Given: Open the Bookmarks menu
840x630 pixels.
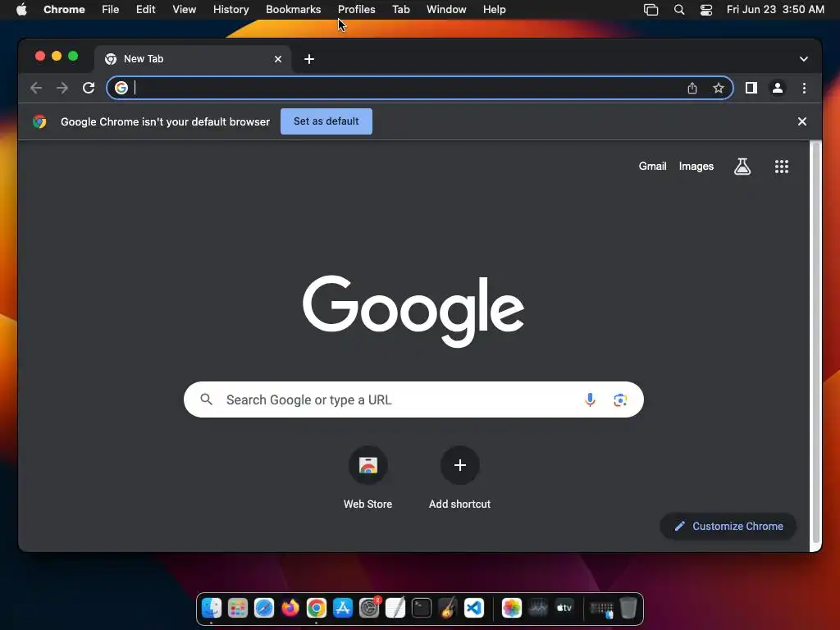Looking at the screenshot, I should [x=293, y=9].
